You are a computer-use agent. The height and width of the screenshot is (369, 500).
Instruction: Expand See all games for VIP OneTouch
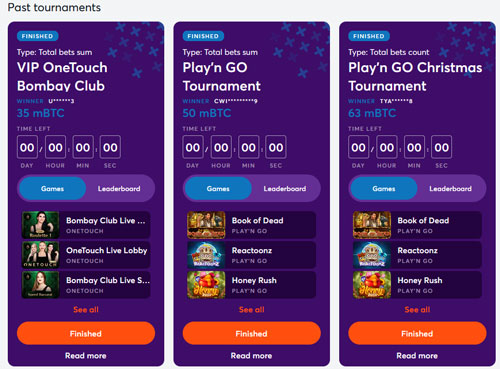(x=86, y=310)
